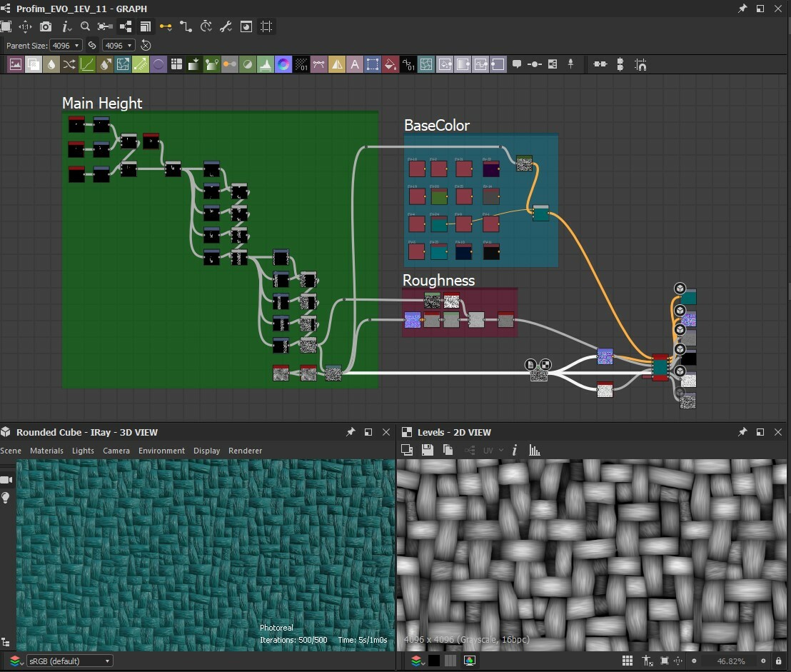Show the histogram in the 2D view toolbar
Screen dimensions: 791x672
click(x=534, y=451)
